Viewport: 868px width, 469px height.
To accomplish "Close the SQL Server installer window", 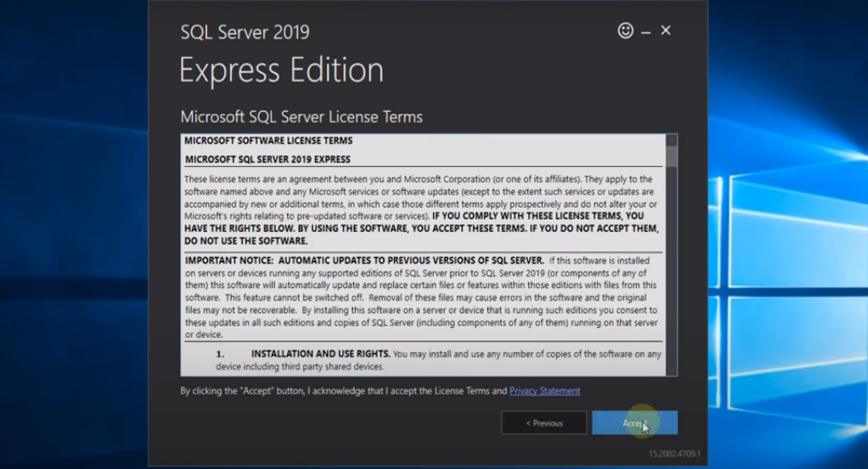I will pyautogui.click(x=666, y=30).
